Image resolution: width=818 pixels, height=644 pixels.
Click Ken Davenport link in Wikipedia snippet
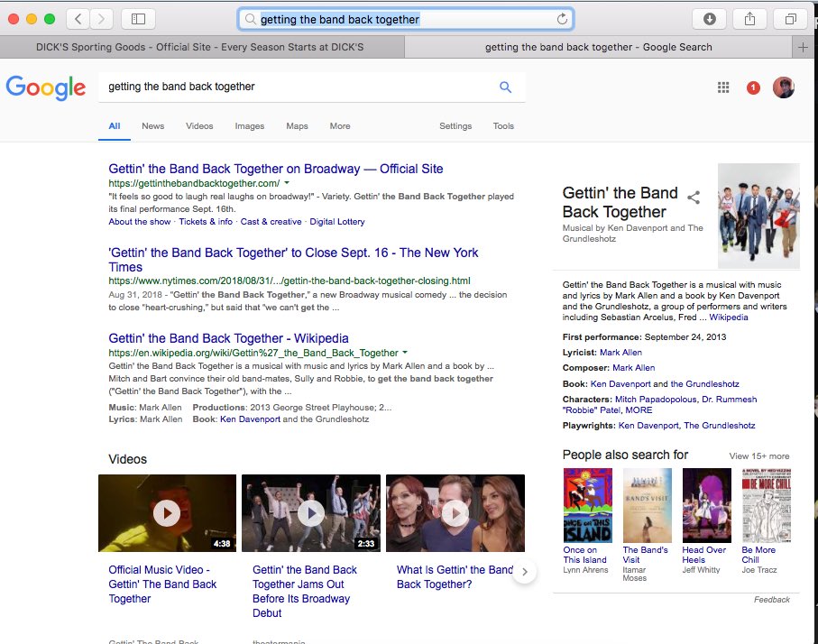(x=250, y=419)
